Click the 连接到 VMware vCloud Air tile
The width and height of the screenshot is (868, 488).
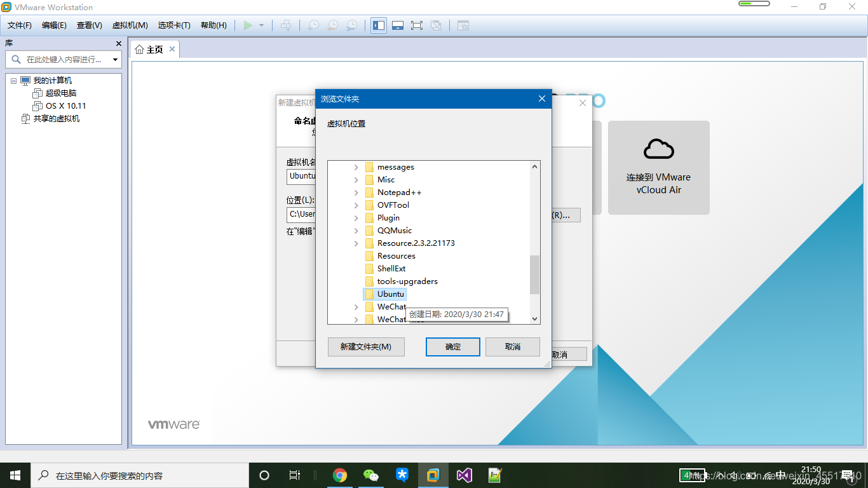(x=658, y=168)
